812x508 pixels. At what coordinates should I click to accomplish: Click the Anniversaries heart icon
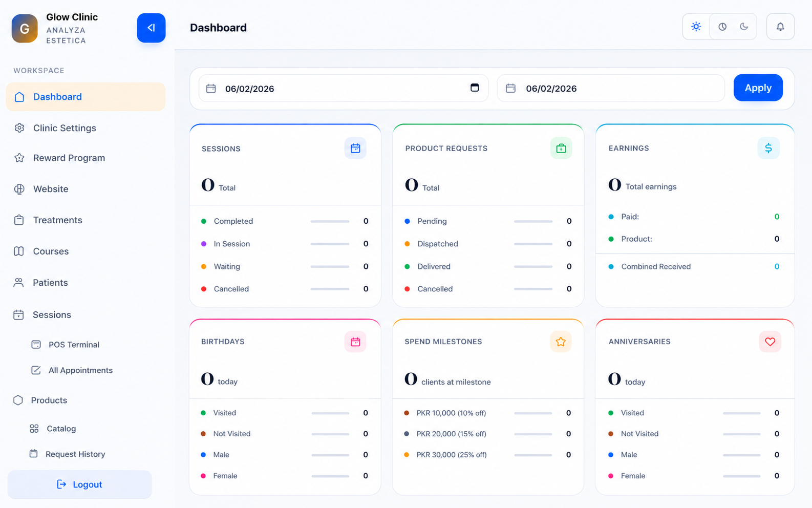coord(770,342)
